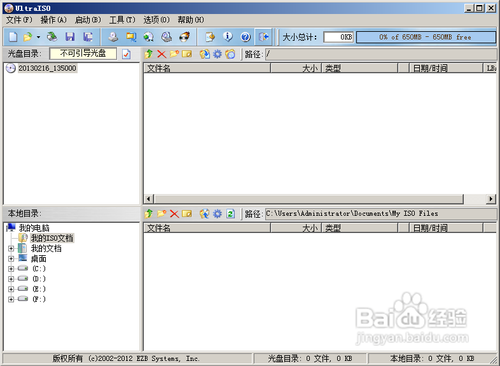The width and height of the screenshot is (500, 366).
Task: Expand the (E:) drive node
Action: [11, 289]
